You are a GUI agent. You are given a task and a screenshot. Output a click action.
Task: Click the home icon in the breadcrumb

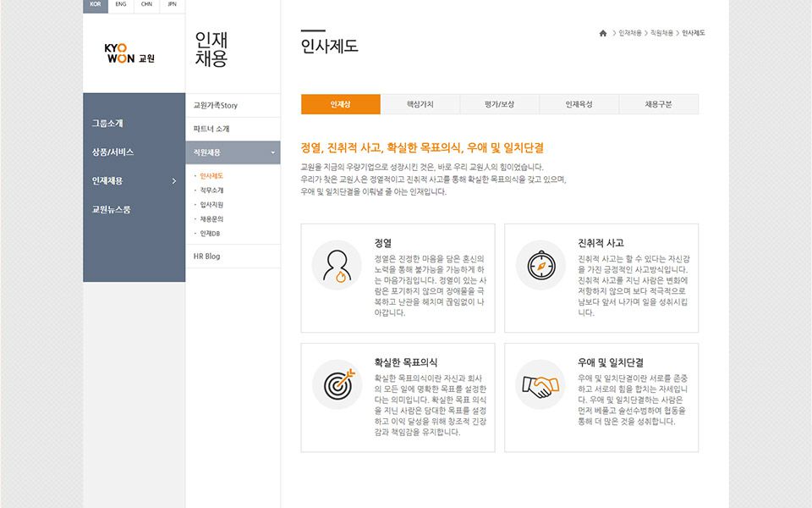click(x=603, y=33)
